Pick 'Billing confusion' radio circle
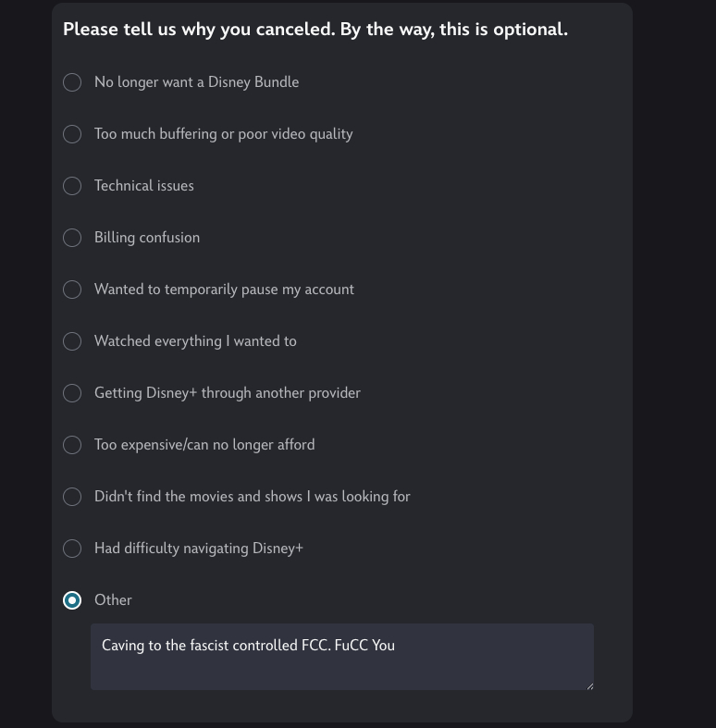 pos(72,238)
